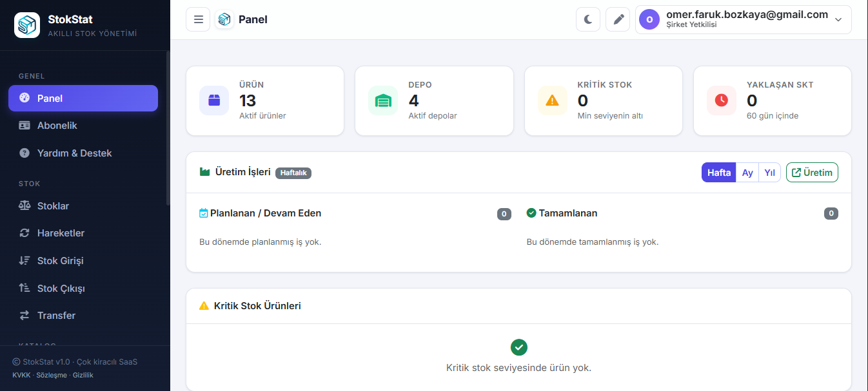Screen dimensions: 868x391
Task: Click the Tamamlanan count badge
Action: click(831, 214)
